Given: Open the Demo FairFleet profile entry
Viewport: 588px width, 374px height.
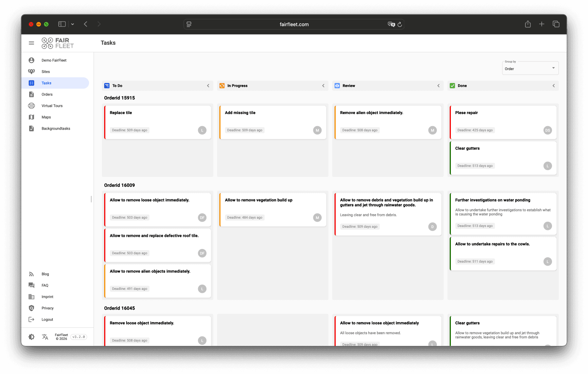Looking at the screenshot, I should 54,60.
